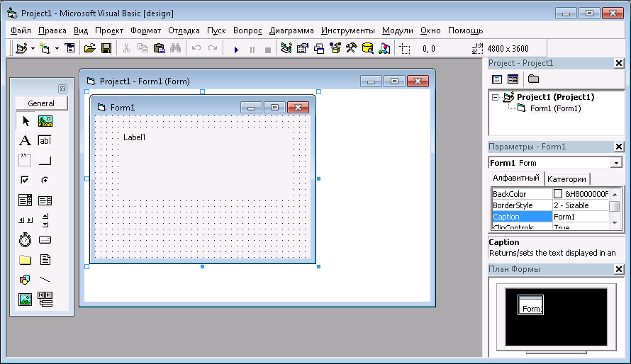Select the CheckBox tool in toolbox

pyautogui.click(x=25, y=180)
